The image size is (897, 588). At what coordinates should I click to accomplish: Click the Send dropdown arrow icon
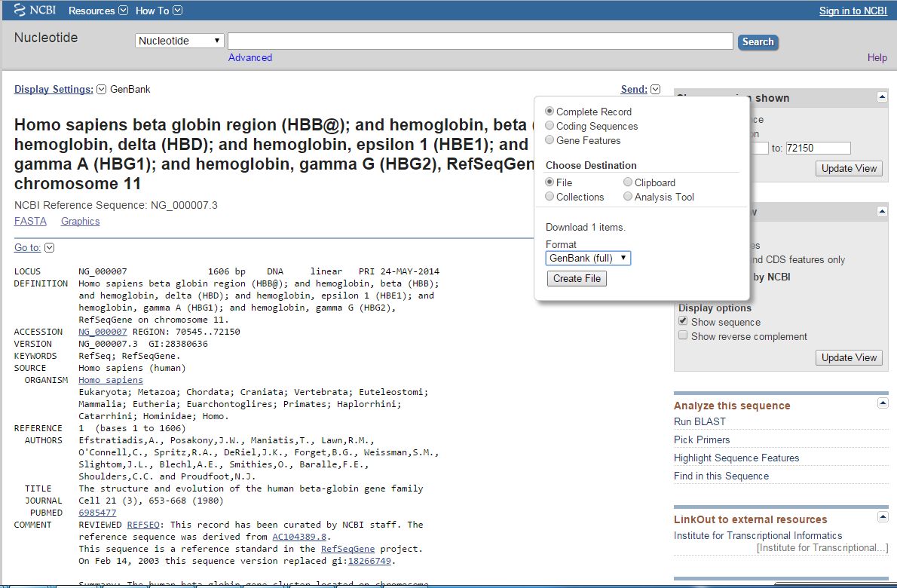tap(656, 89)
